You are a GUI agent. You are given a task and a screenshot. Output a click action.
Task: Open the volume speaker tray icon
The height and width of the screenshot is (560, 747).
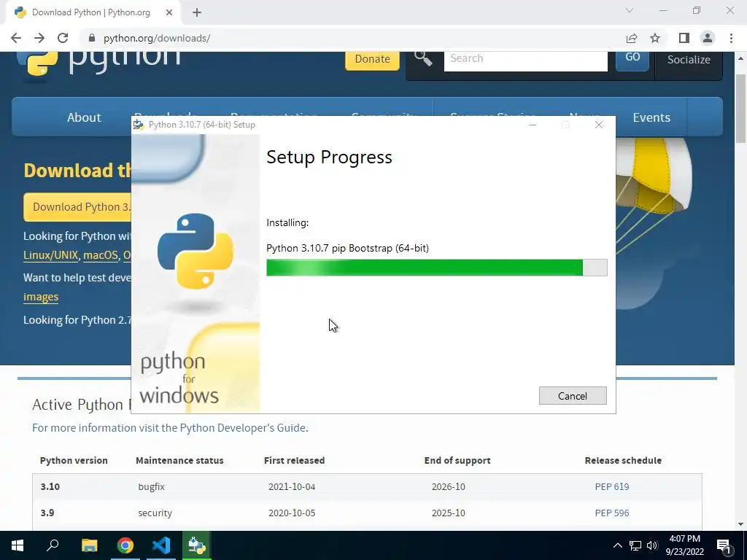(x=652, y=545)
